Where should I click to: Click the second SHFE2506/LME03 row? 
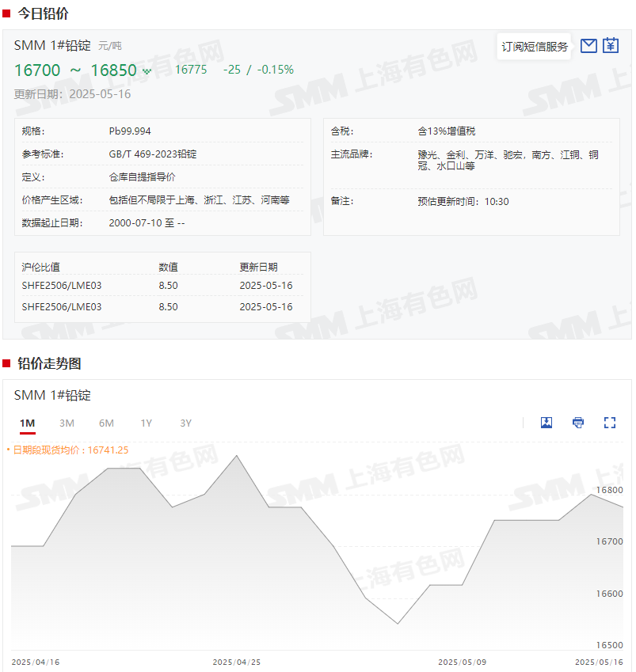click(x=162, y=307)
